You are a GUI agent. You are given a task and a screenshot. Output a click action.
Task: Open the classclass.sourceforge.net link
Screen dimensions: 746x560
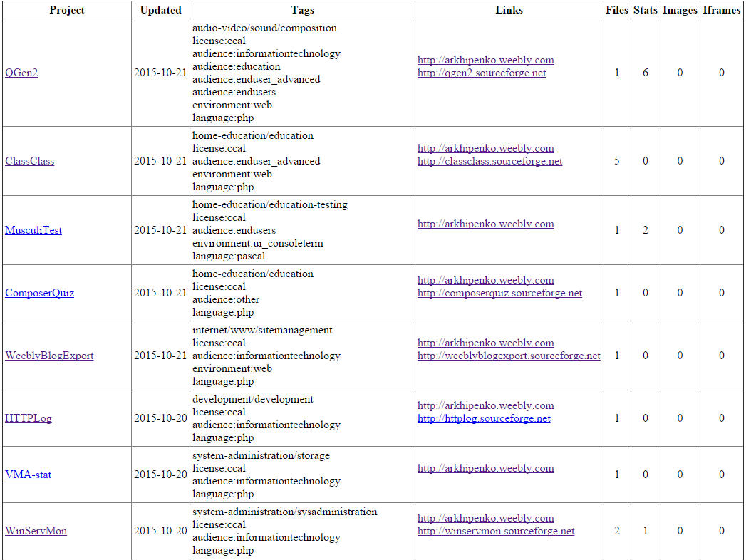[x=489, y=161]
